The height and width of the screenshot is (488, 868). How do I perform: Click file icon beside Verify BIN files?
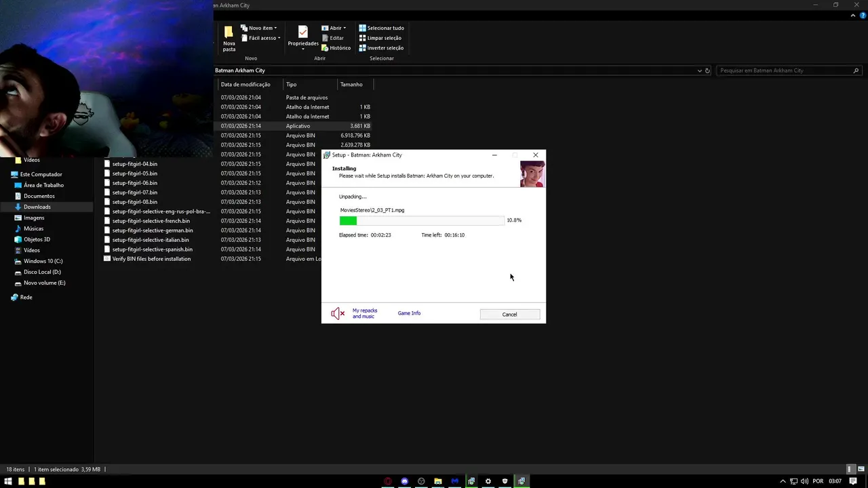pos(107,259)
